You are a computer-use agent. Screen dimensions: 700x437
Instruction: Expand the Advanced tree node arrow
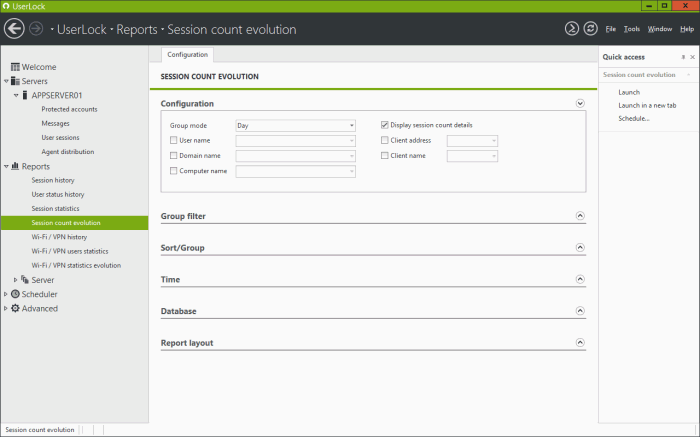tap(5, 308)
